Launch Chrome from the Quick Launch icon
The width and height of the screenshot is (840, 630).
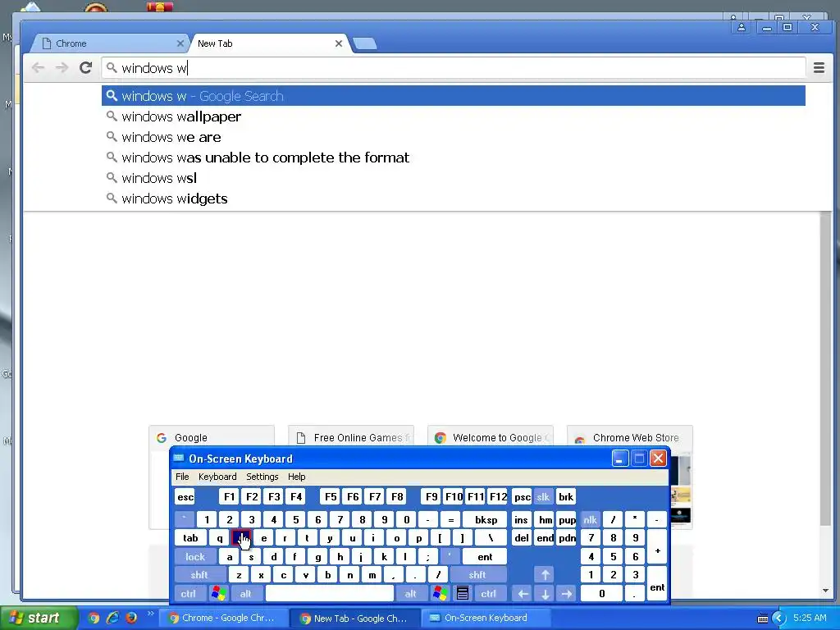pos(94,619)
